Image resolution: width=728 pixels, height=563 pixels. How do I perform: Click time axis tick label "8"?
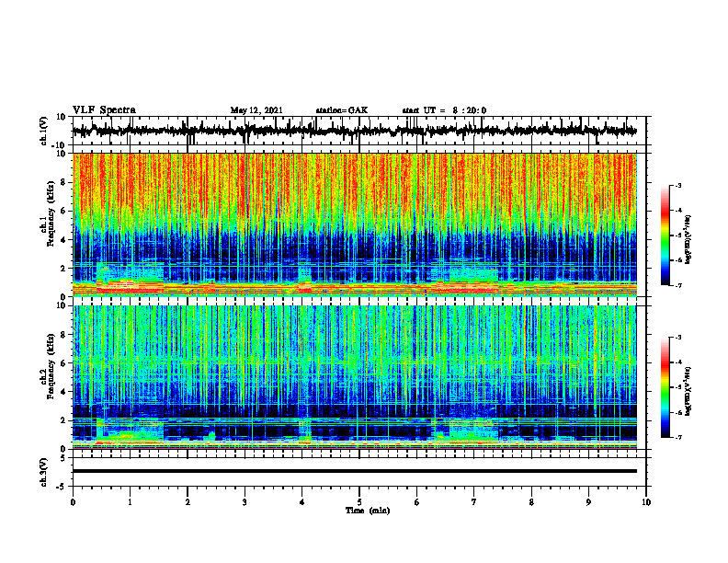tap(531, 502)
